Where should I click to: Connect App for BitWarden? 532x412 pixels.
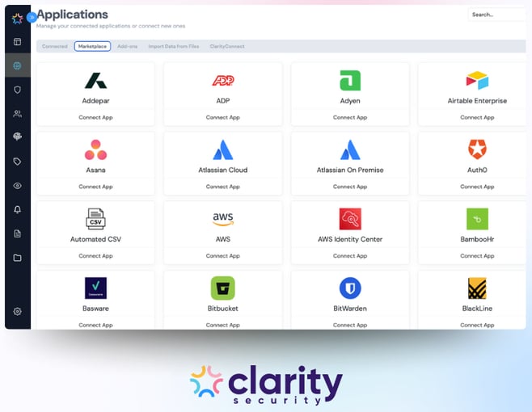(350, 325)
